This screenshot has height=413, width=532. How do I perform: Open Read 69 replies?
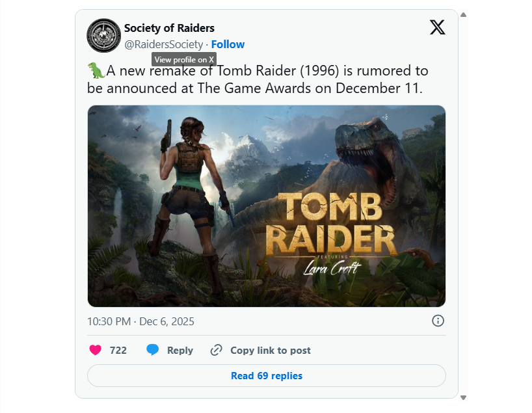tap(266, 375)
